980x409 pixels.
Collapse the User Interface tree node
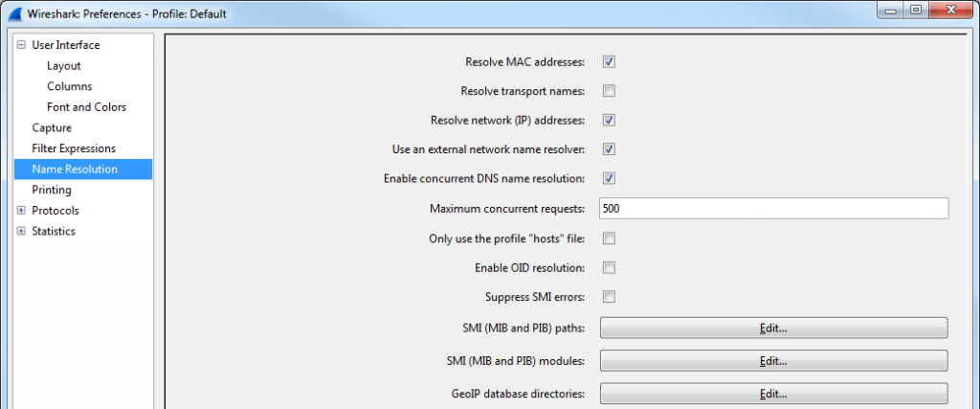tap(22, 45)
